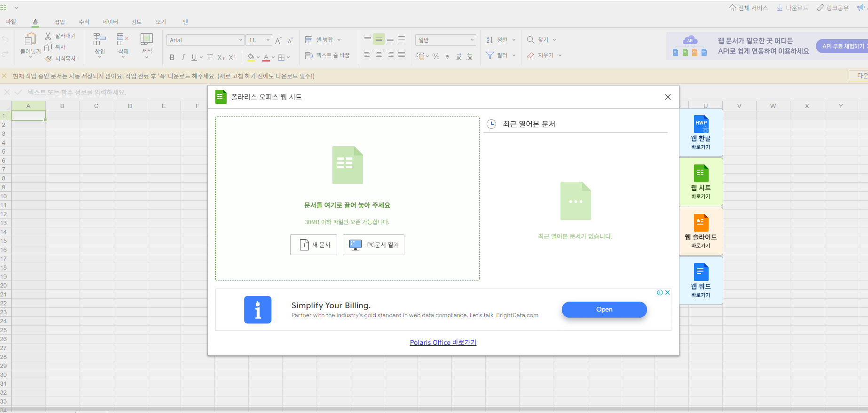Open the number format (일반) dropdown

pos(446,40)
